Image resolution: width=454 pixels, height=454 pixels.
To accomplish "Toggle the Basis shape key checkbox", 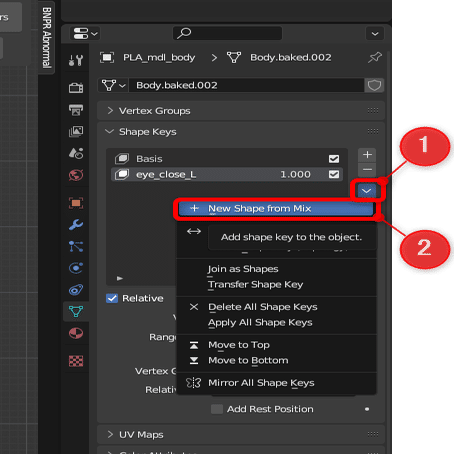I will (334, 159).
